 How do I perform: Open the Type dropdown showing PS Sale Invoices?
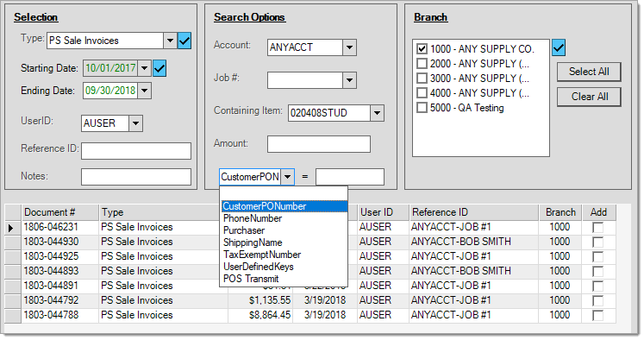click(170, 41)
